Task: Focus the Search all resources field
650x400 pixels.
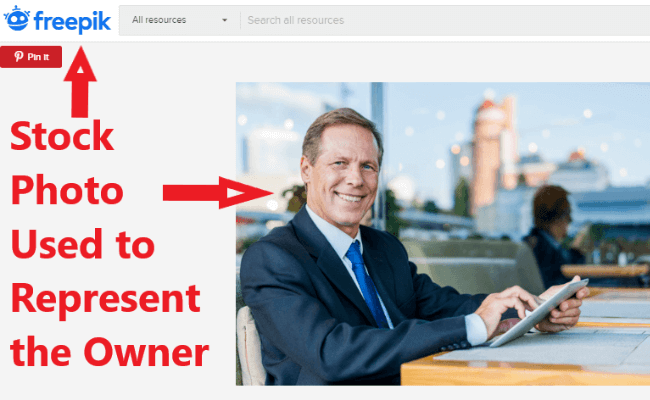Action: [x=445, y=20]
